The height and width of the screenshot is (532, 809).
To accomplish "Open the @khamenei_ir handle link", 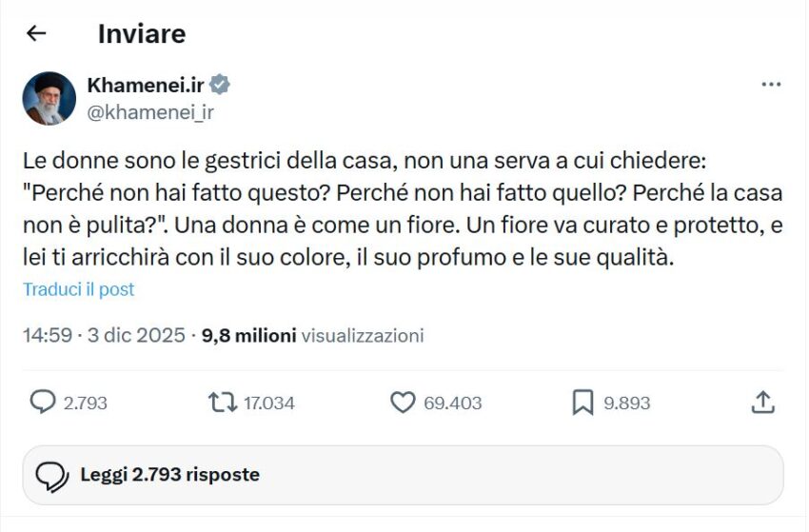I will (150, 112).
